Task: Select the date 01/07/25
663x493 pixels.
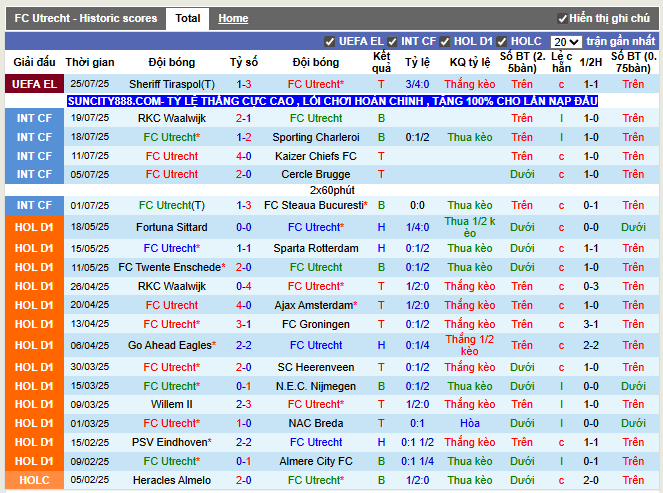Action: point(90,205)
